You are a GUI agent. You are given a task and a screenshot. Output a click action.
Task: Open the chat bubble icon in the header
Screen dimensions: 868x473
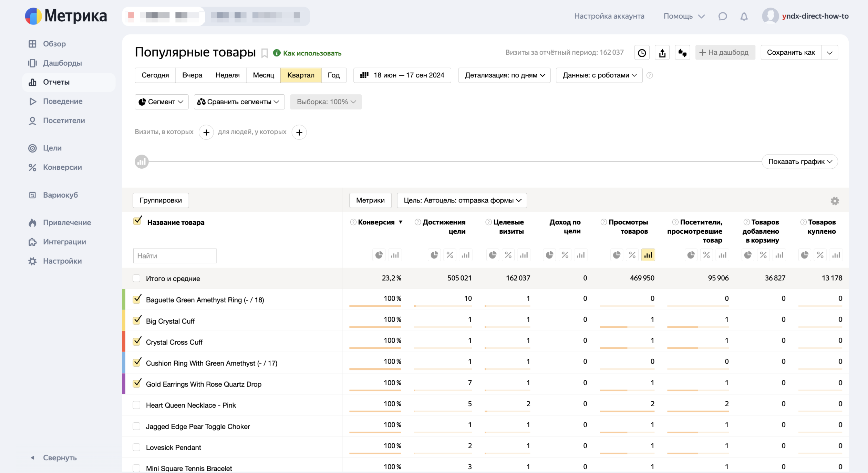723,16
